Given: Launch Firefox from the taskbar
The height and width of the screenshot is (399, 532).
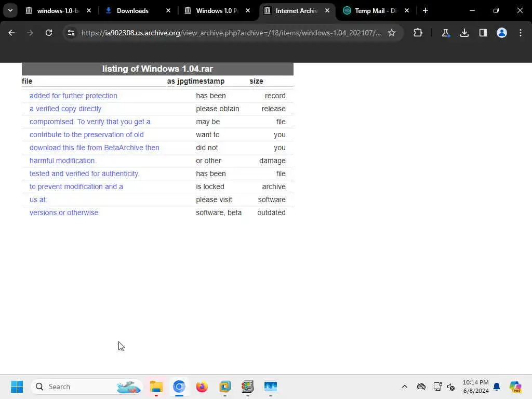Looking at the screenshot, I should pyautogui.click(x=202, y=387).
